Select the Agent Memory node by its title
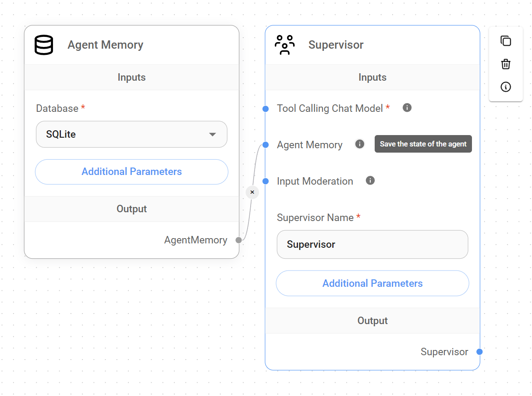532x396 pixels. [x=105, y=45]
